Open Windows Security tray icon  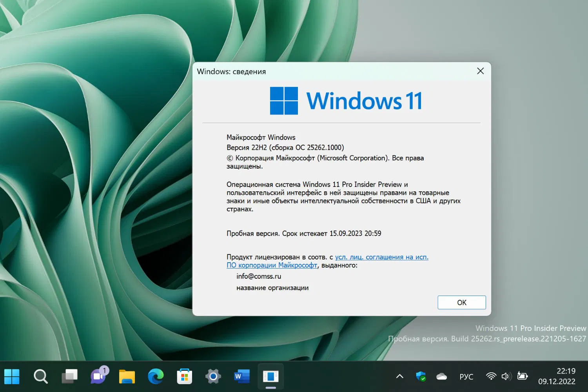point(421,377)
